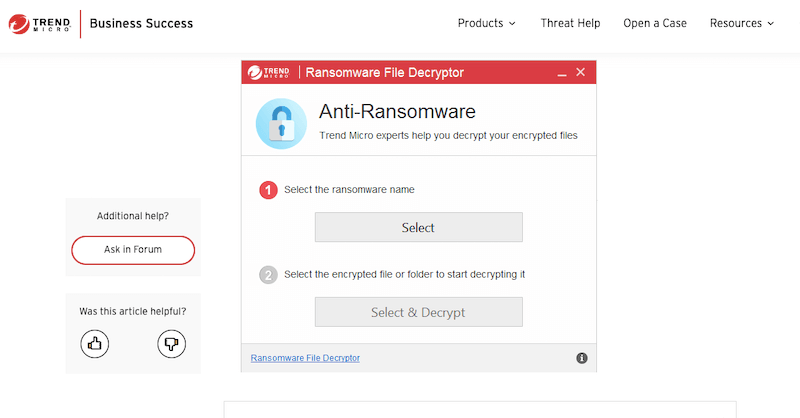
Task: Click 'Select the ransomware name' text
Action: pos(349,189)
